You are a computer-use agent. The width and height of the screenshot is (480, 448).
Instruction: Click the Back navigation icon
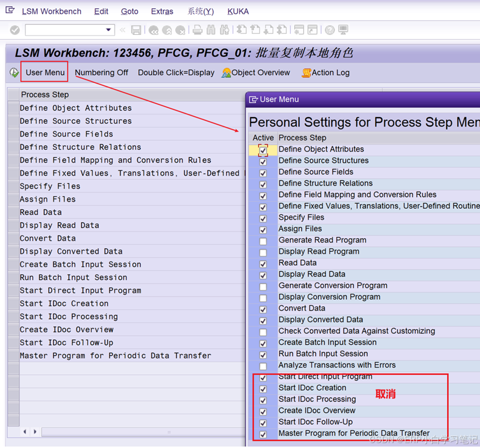154,30
